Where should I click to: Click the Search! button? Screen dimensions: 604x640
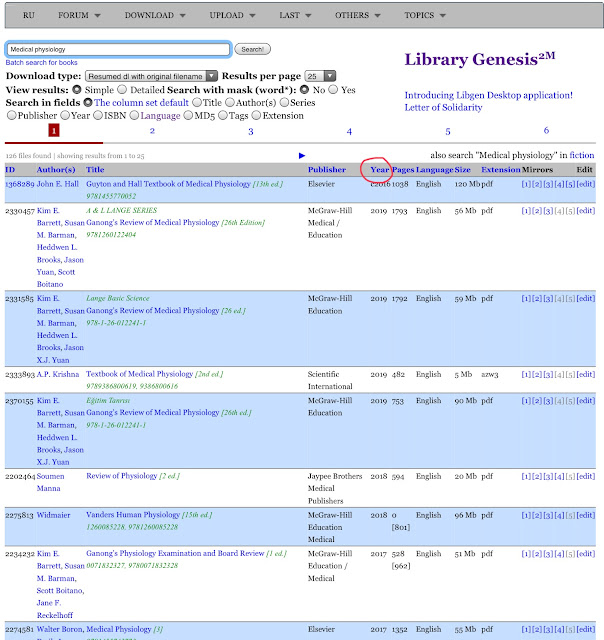pyautogui.click(x=252, y=49)
